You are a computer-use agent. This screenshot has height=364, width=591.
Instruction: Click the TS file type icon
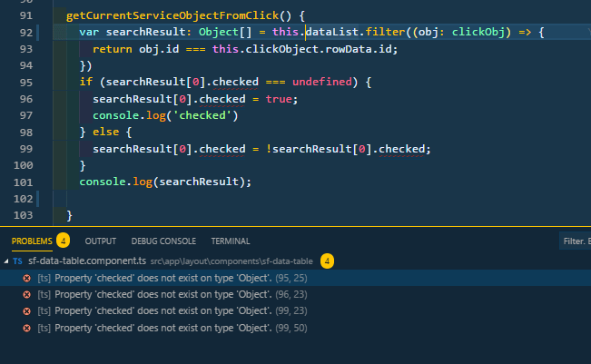pos(19,261)
